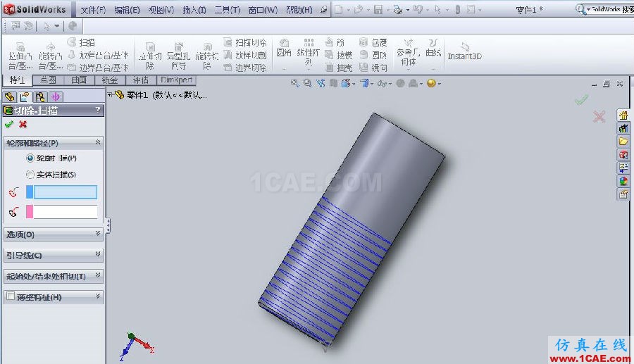634x364 pixels.
Task: Open the File Explorer folder icon in task pane
Action: pyautogui.click(x=623, y=142)
